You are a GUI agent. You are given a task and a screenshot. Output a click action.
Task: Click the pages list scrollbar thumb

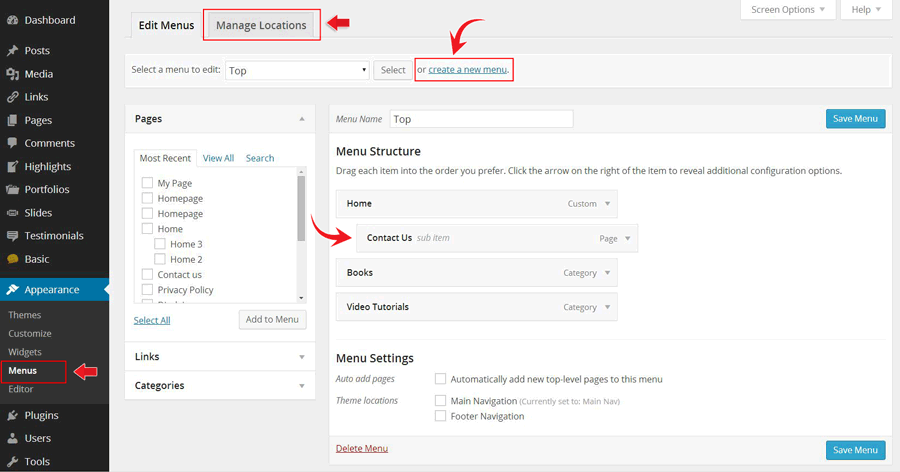[x=301, y=208]
